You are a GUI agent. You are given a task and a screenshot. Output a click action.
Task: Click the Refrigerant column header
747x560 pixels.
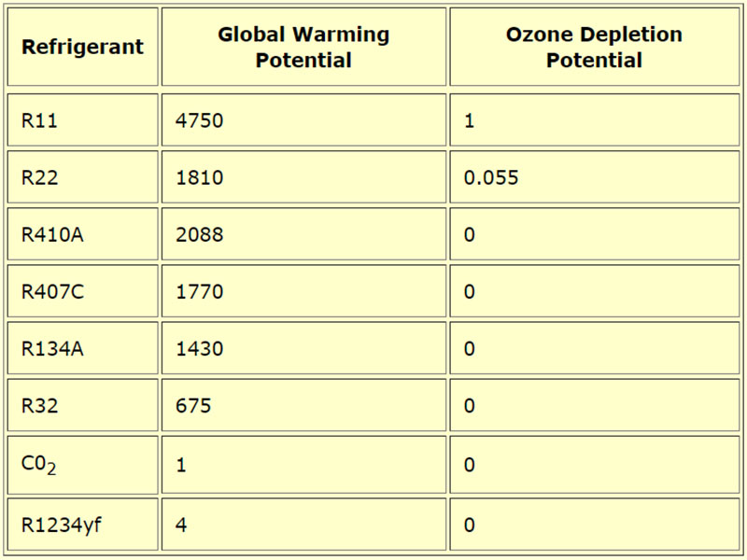[x=82, y=47]
